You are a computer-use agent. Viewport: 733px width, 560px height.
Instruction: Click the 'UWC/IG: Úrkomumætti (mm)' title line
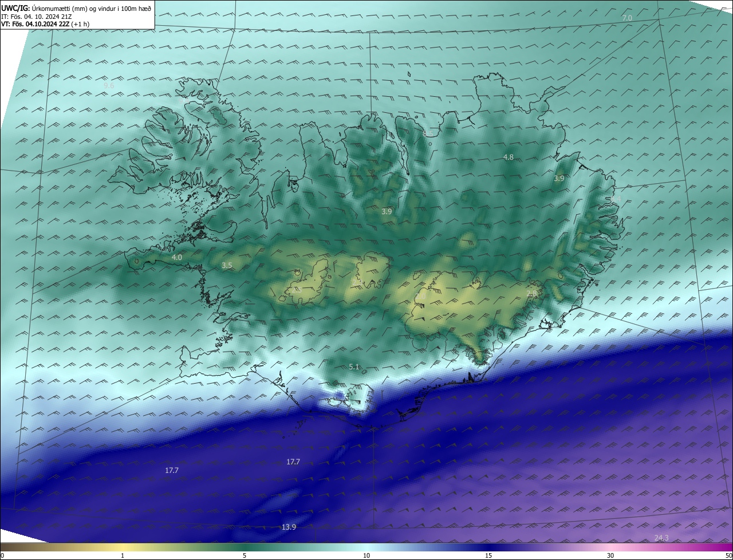coord(76,9)
